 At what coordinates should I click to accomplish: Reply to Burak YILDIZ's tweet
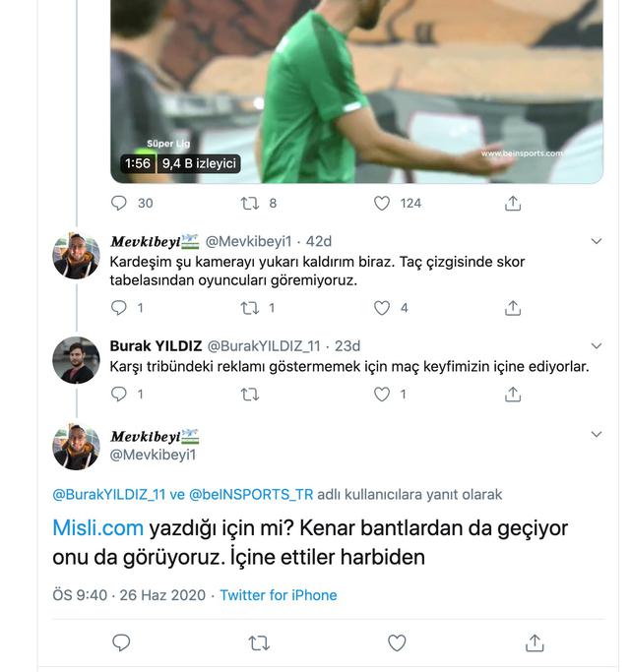tap(120, 394)
